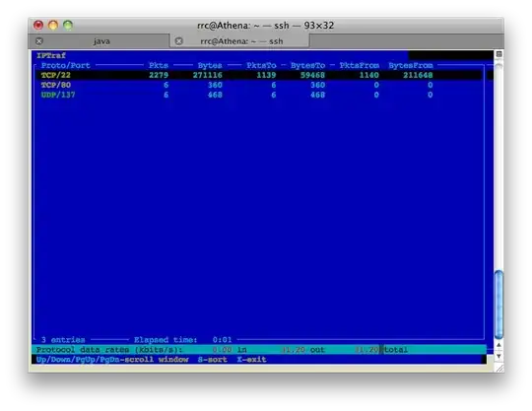The width and height of the screenshot is (532, 411).
Task: Click the 271116 bytes value
Action: tap(208, 75)
